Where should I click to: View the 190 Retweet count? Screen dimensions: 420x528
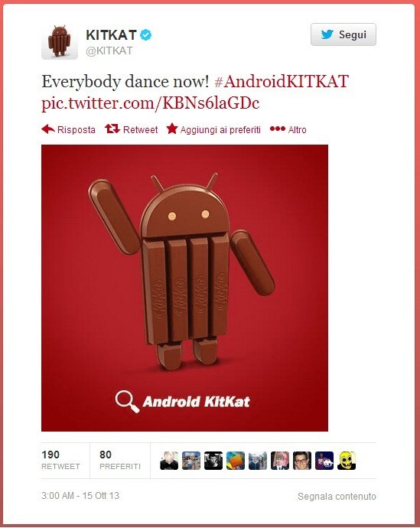coord(61,460)
